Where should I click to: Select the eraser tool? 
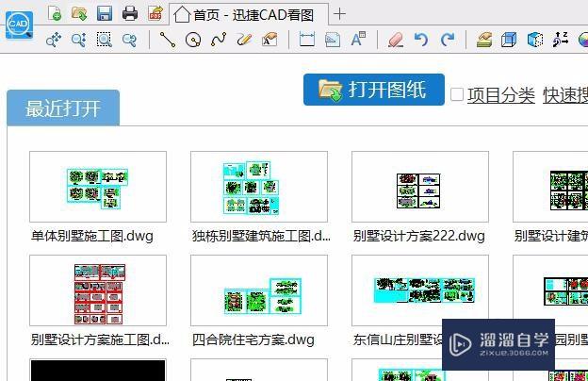(396, 40)
